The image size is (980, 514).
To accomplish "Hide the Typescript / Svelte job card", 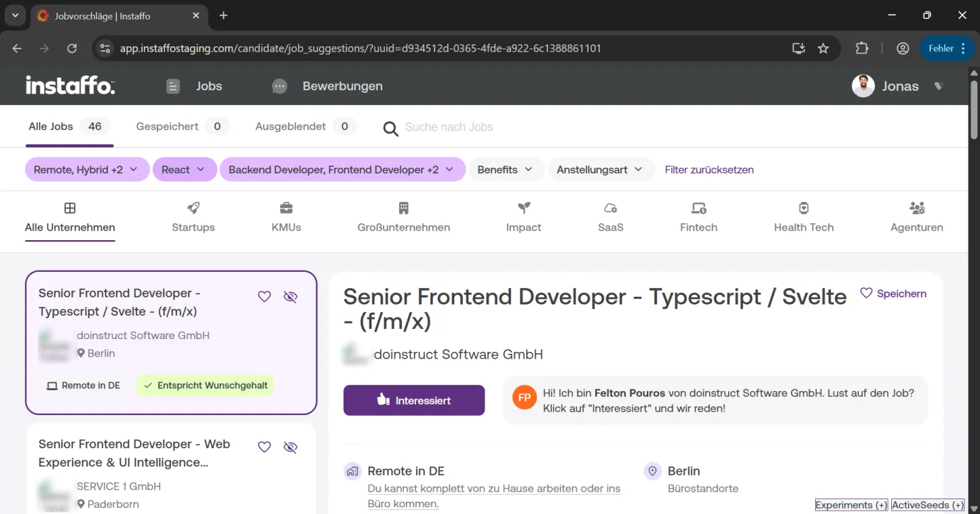I will click(290, 297).
